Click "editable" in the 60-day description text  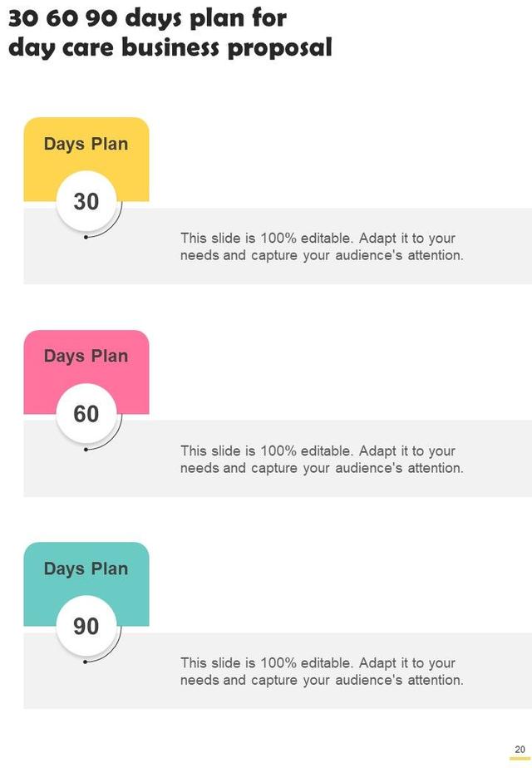pyautogui.click(x=327, y=451)
